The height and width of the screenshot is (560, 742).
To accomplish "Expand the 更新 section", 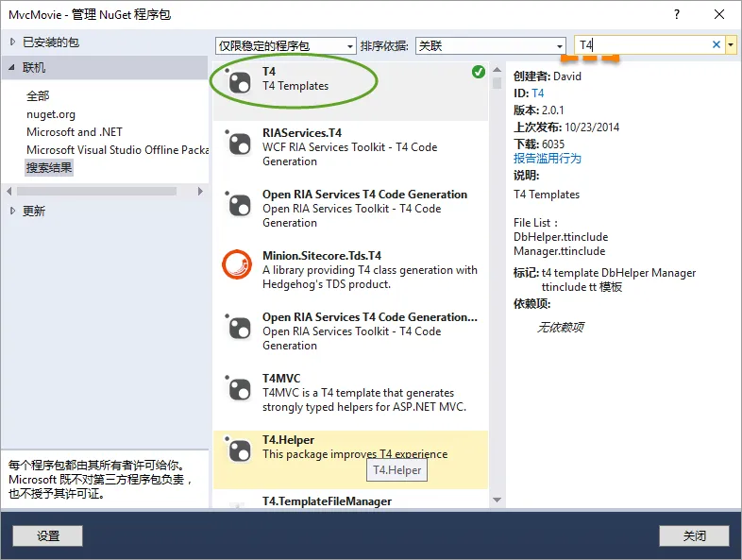I will pos(13,211).
